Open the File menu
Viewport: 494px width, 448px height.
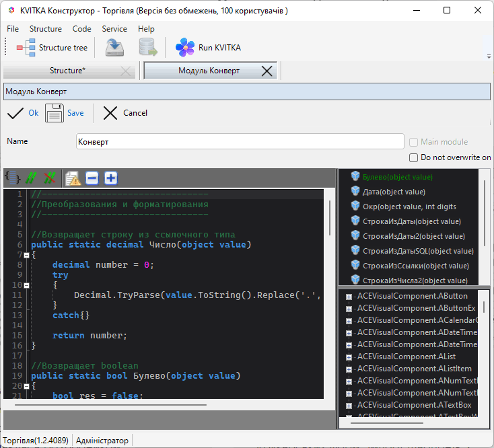tap(13, 29)
